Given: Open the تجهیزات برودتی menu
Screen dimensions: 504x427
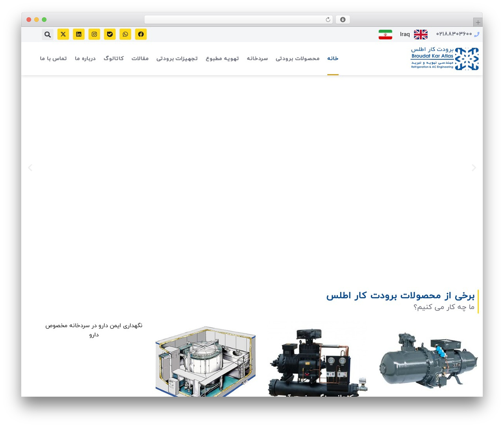Looking at the screenshot, I should pyautogui.click(x=177, y=58).
